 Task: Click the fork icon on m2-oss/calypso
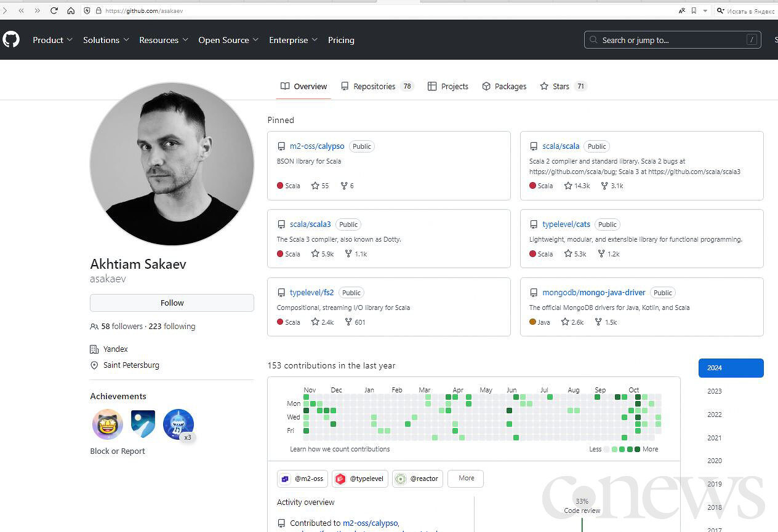[x=344, y=186]
